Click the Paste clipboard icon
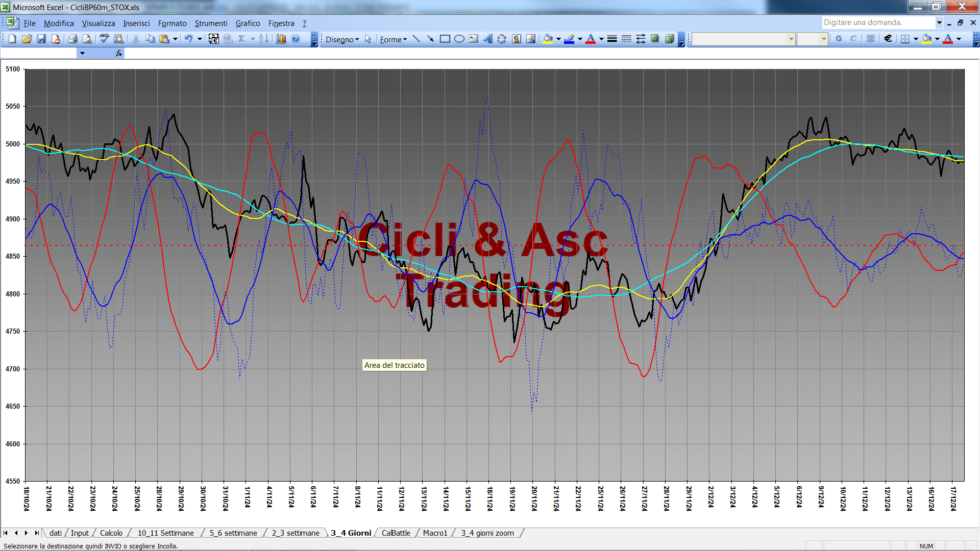980x551 pixels. (x=164, y=39)
